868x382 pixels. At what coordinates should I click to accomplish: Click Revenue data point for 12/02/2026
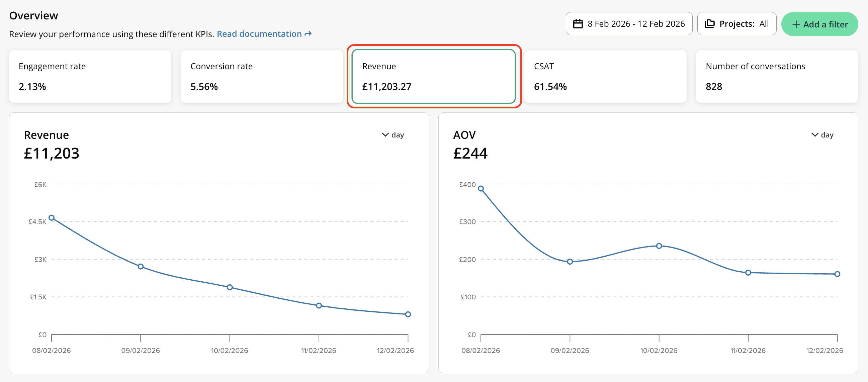(408, 314)
